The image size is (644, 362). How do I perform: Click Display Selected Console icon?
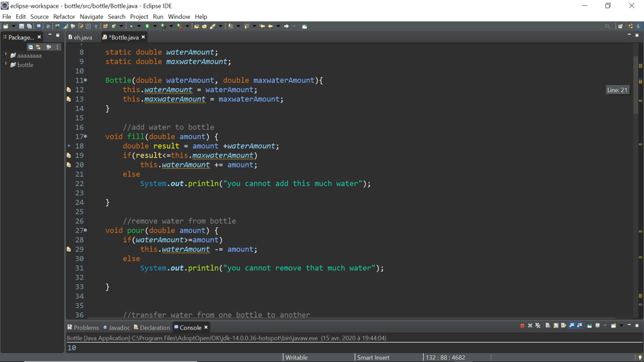point(598,325)
